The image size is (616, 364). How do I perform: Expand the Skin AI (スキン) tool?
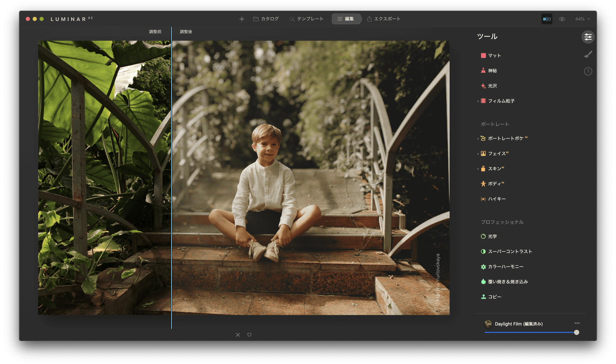(495, 169)
